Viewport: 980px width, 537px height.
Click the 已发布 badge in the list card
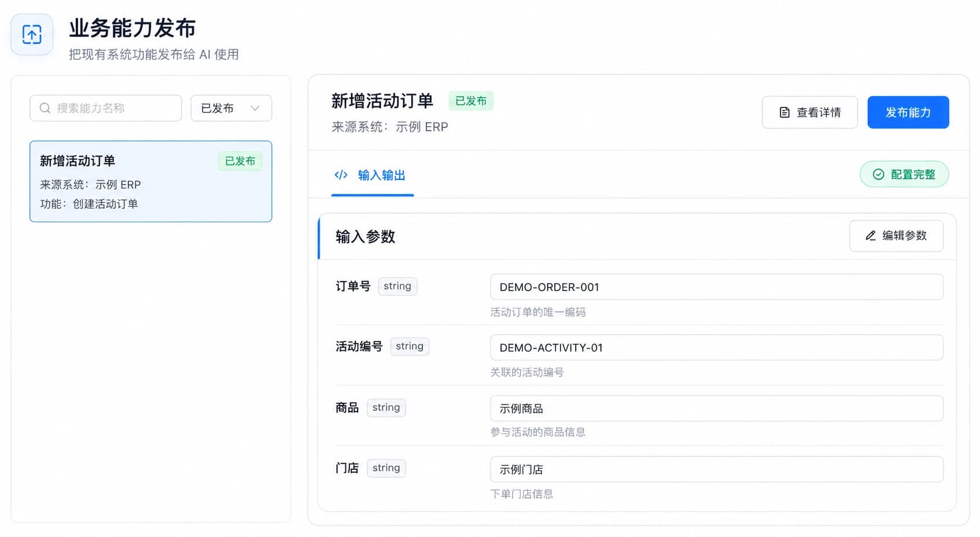240,161
